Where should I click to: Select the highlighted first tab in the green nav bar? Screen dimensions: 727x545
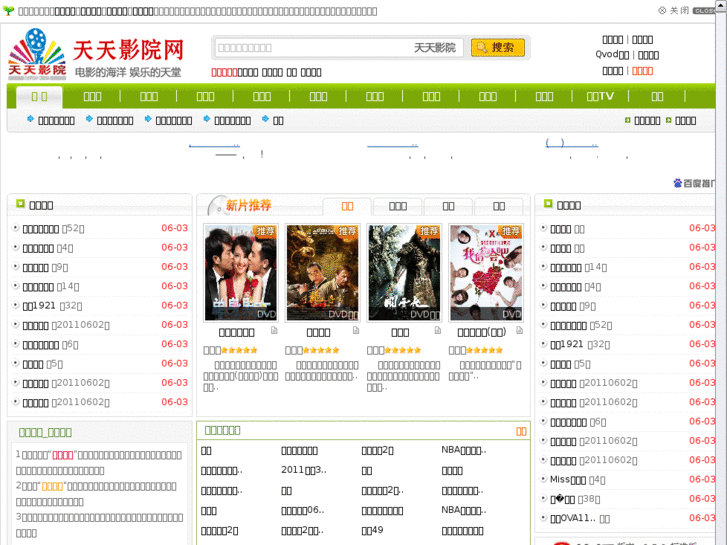coord(39,96)
